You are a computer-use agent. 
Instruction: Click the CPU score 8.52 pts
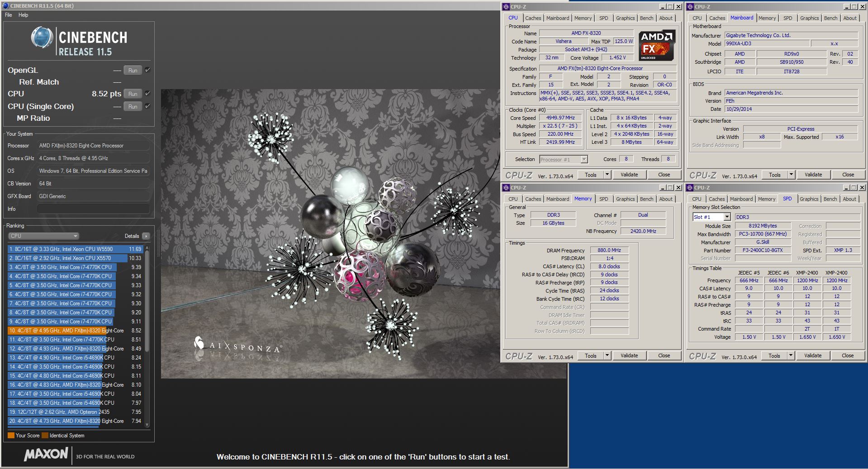click(x=106, y=94)
